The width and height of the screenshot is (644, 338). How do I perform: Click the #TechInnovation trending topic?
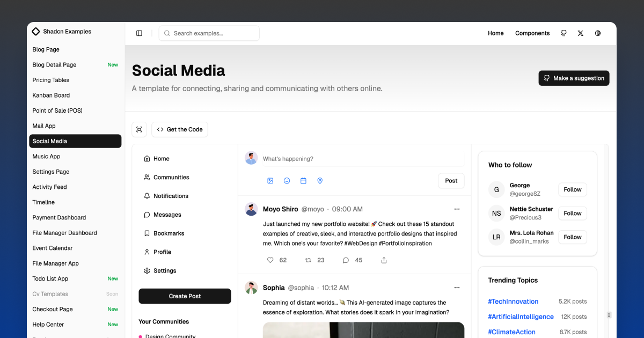coord(513,302)
